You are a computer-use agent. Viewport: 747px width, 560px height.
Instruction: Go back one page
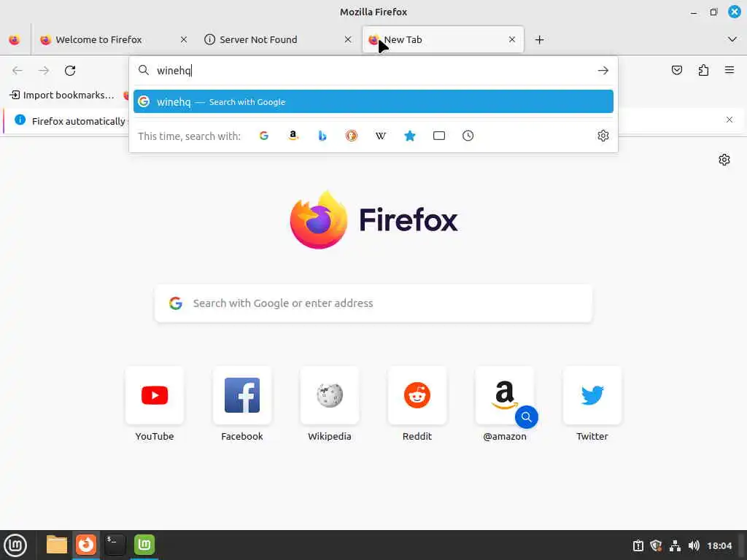click(x=18, y=71)
